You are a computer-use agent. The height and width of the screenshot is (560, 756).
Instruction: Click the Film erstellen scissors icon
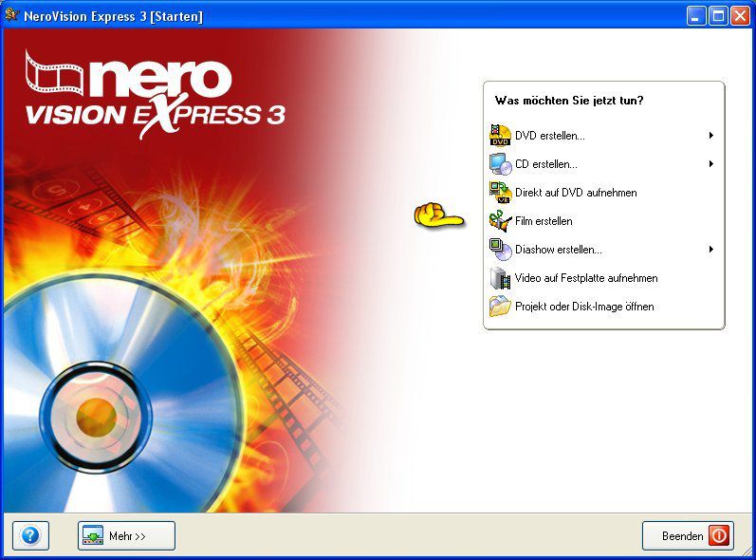[x=500, y=221]
